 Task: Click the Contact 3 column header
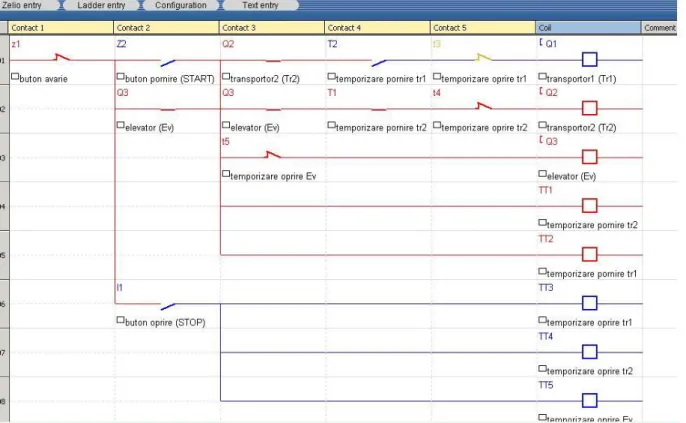point(272,28)
